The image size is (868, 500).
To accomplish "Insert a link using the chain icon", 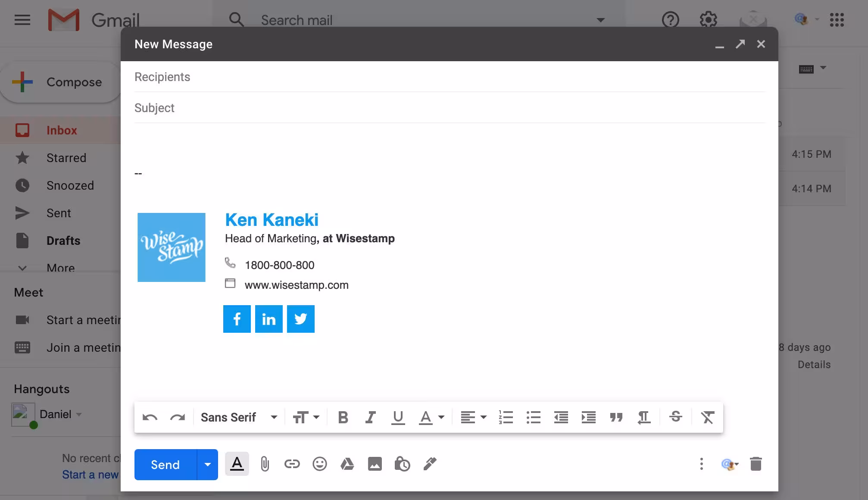I will [292, 464].
